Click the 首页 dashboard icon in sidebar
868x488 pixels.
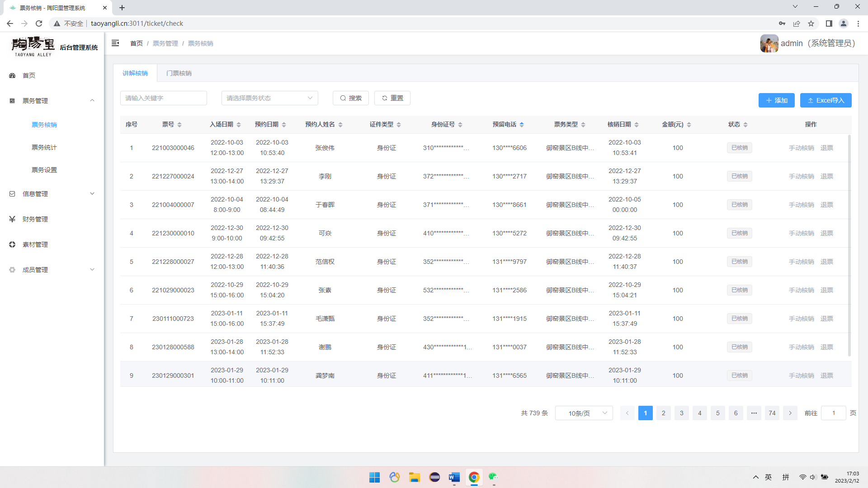(x=12, y=75)
